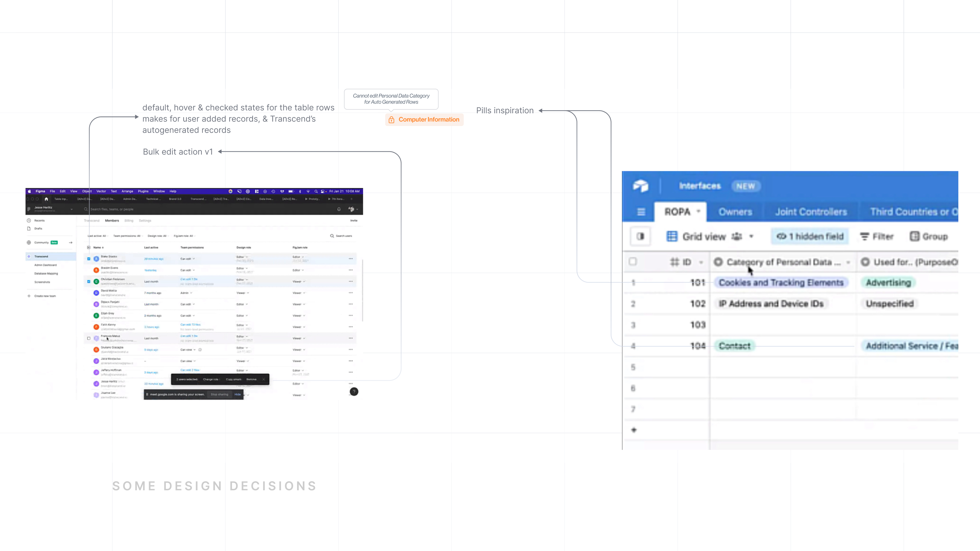This screenshot has height=551, width=980.
Task: Open ROPA tab dropdown arrow
Action: 699,211
